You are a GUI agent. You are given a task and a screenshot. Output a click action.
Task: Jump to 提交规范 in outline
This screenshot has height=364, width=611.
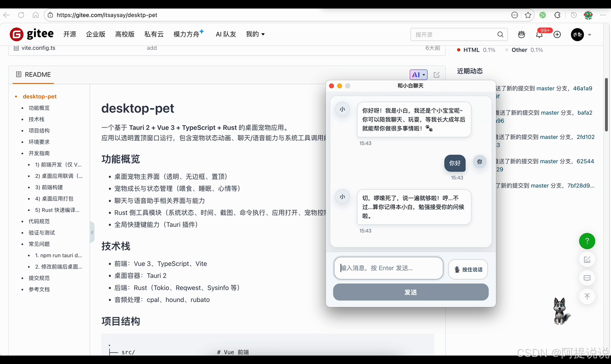pos(39,278)
